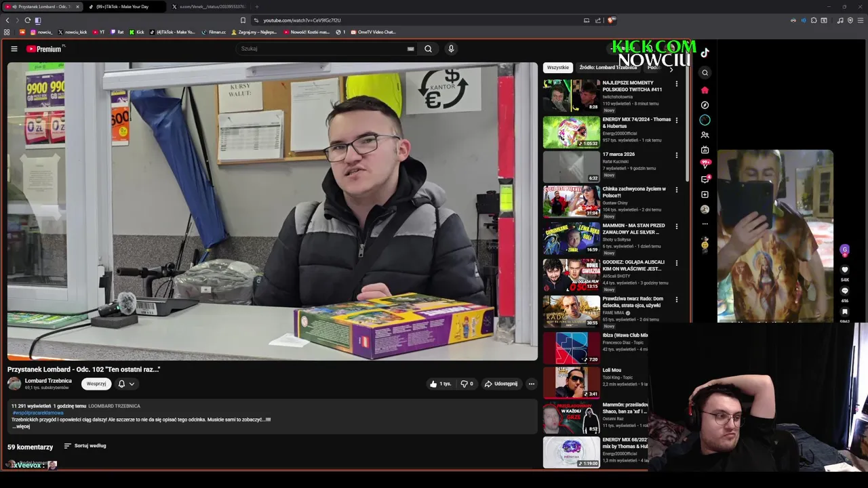Expand description with ...więcej
This screenshot has height=488, width=868.
pos(21,426)
